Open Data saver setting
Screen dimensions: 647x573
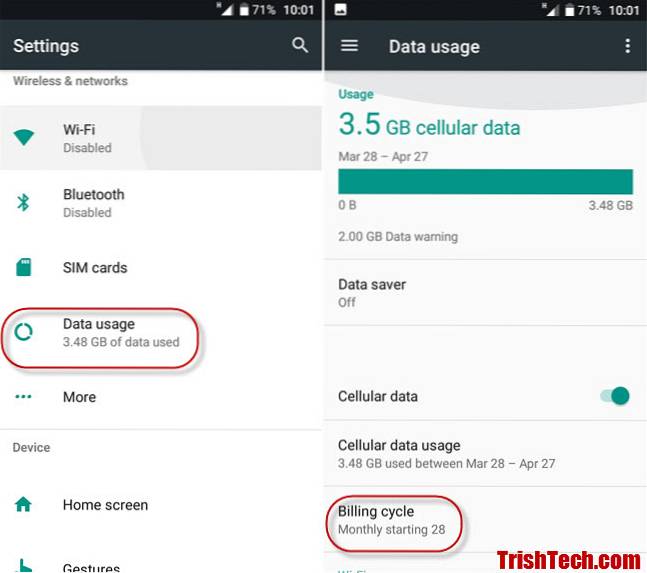(x=485, y=293)
